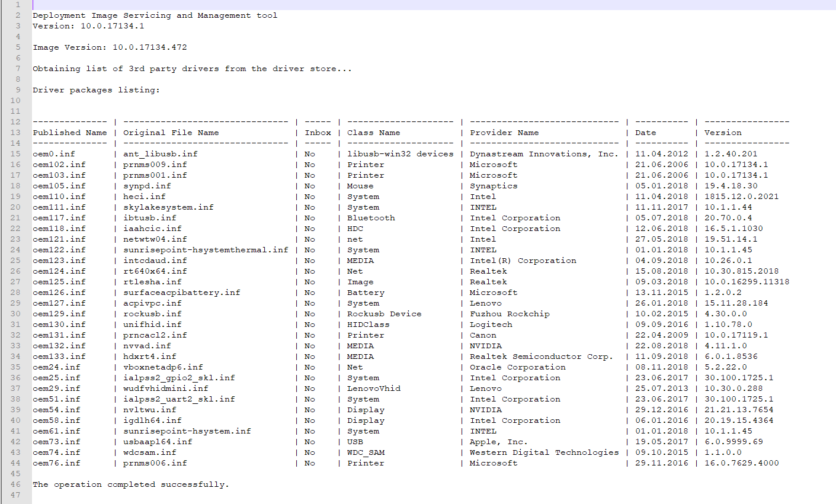Click 'igdlh64.inf' file name
The image size is (836, 504).
coord(152,420)
